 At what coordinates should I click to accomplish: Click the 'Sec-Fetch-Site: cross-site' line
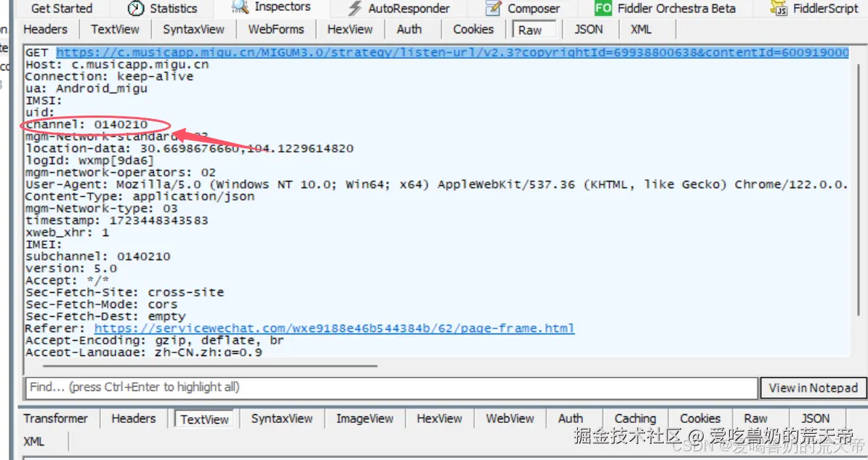124,292
